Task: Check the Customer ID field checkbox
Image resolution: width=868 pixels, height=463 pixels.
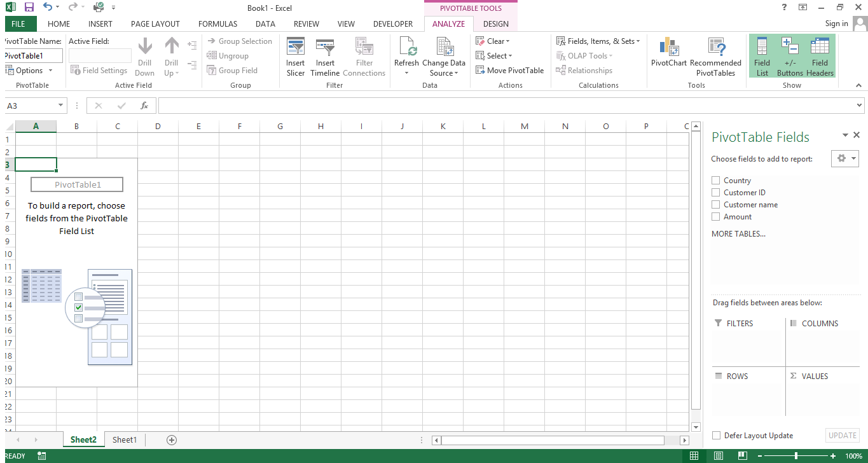Action: click(716, 193)
